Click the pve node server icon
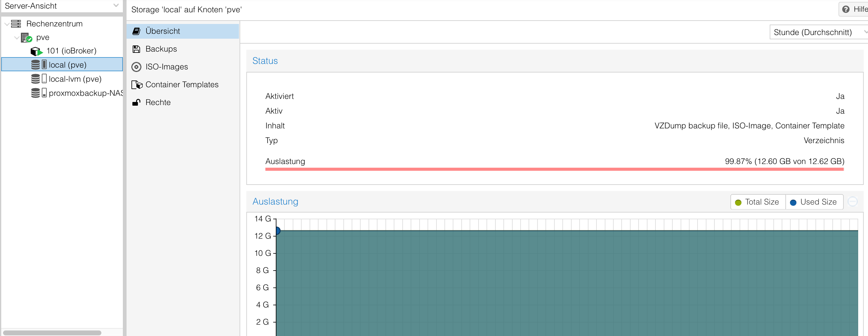The width and height of the screenshot is (868, 336). tap(26, 37)
